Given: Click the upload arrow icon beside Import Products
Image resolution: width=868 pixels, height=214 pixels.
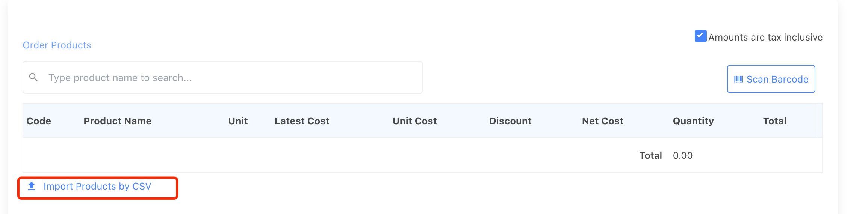Looking at the screenshot, I should point(32,186).
